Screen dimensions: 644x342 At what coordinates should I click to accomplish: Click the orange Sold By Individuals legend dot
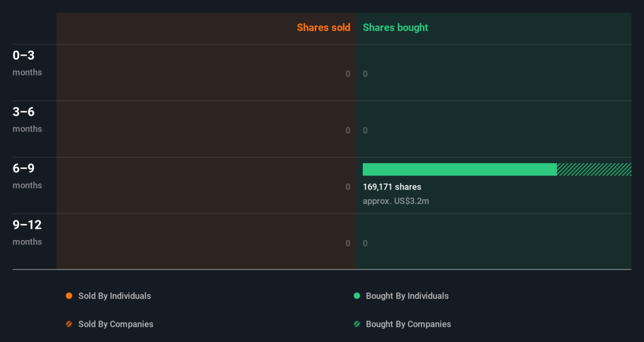click(x=69, y=296)
